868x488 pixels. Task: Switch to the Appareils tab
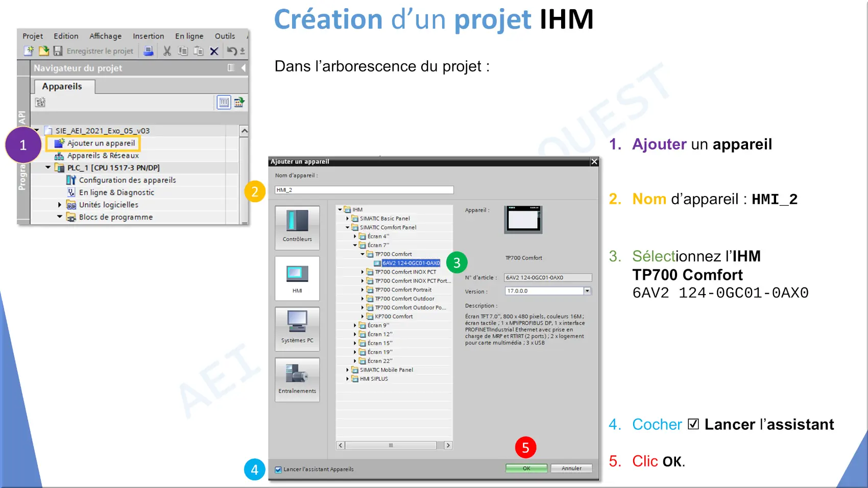[x=62, y=86]
